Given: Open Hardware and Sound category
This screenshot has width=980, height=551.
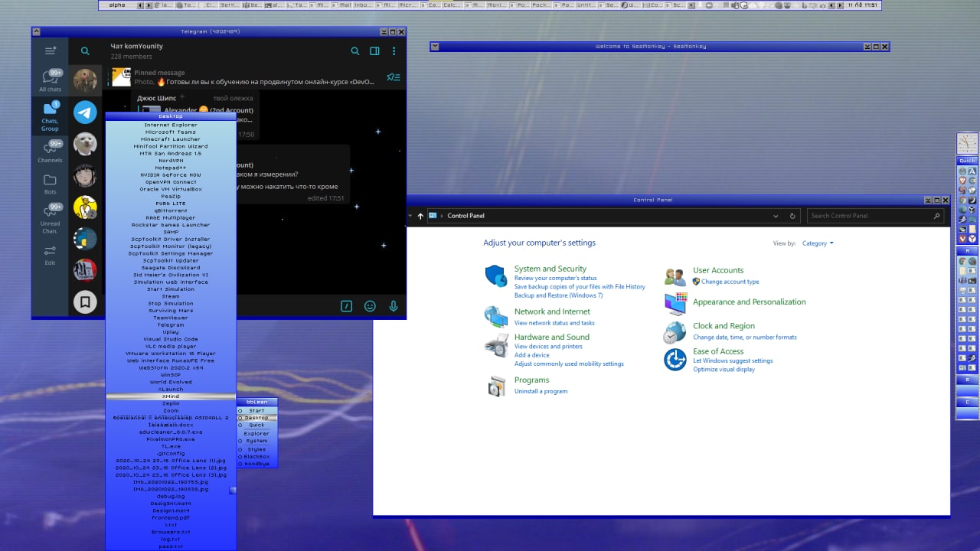Looking at the screenshot, I should coord(552,337).
